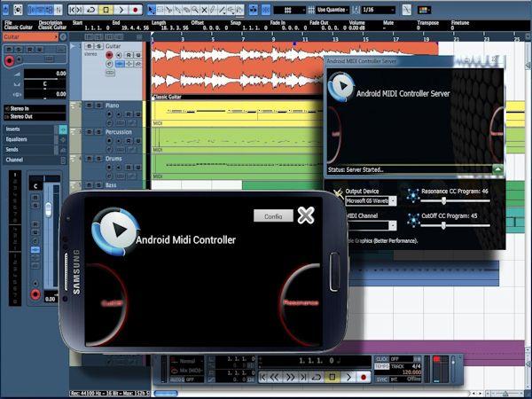Toggle Autoscroll button in the toolbar
This screenshot has height=399, width=532.
(253, 10)
